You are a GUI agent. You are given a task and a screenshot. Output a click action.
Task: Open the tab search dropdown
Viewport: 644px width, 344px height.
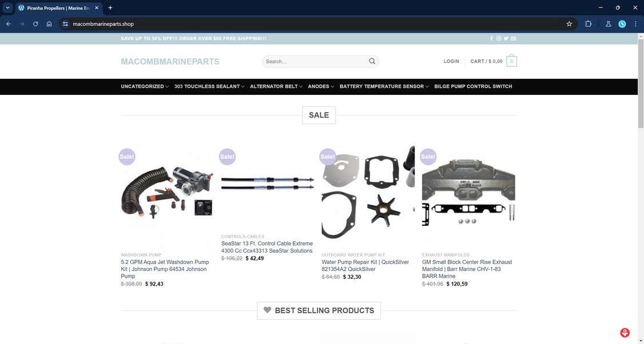pyautogui.click(x=7, y=8)
